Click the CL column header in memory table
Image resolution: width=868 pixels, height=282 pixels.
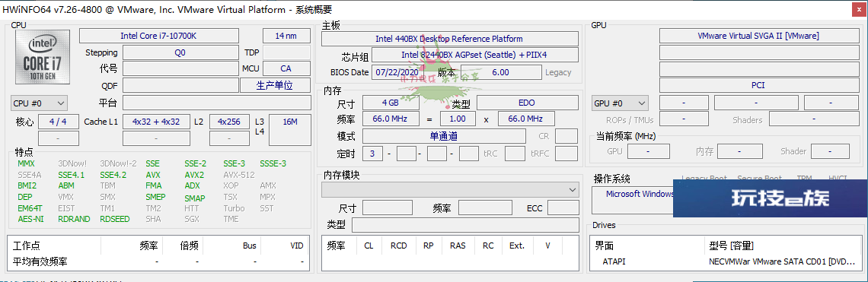pos(369,246)
